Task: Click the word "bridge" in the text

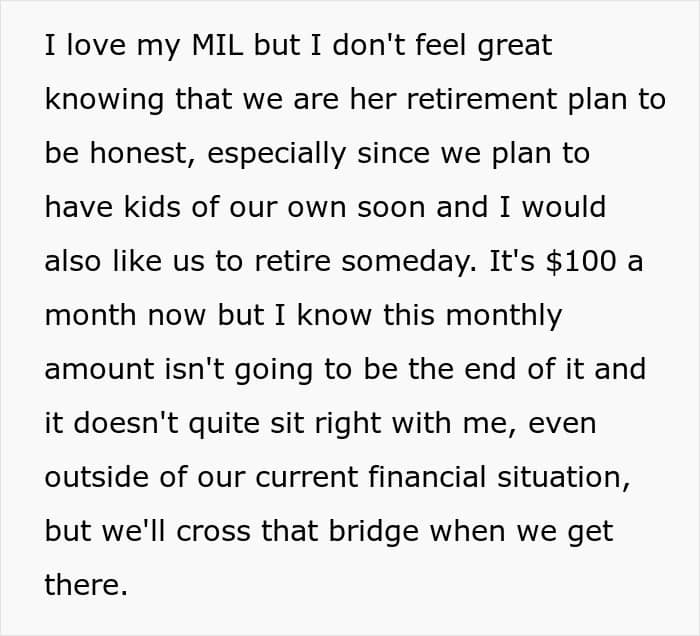Action: pyautogui.click(x=374, y=531)
